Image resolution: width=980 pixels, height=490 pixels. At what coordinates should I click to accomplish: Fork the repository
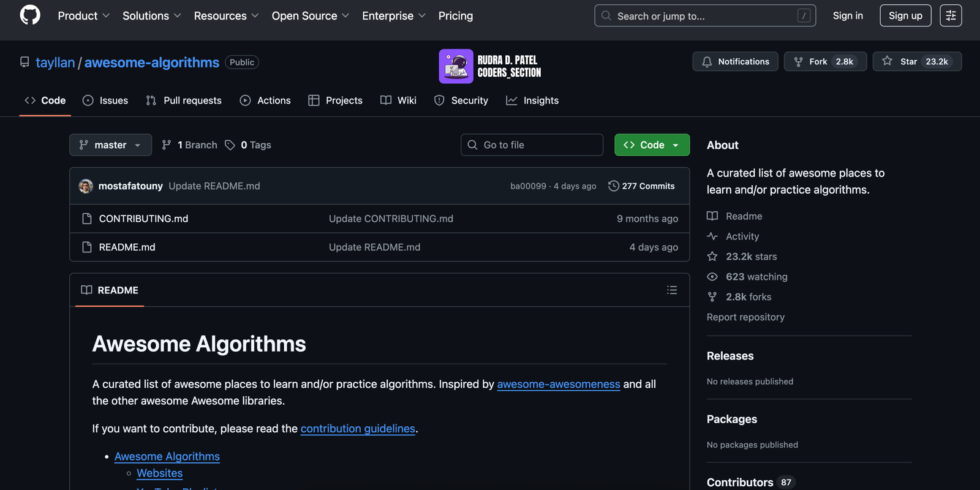818,62
